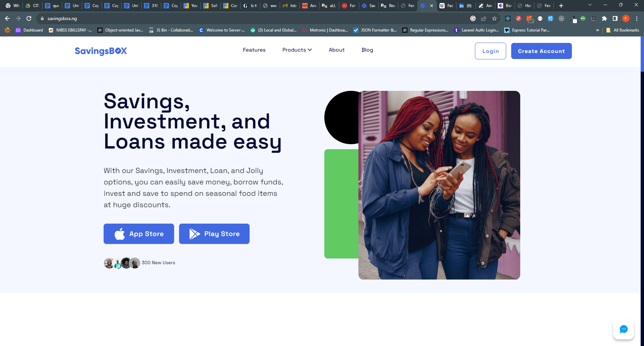
Task: Open the Regular Expressions bookmark
Action: [x=425, y=30]
